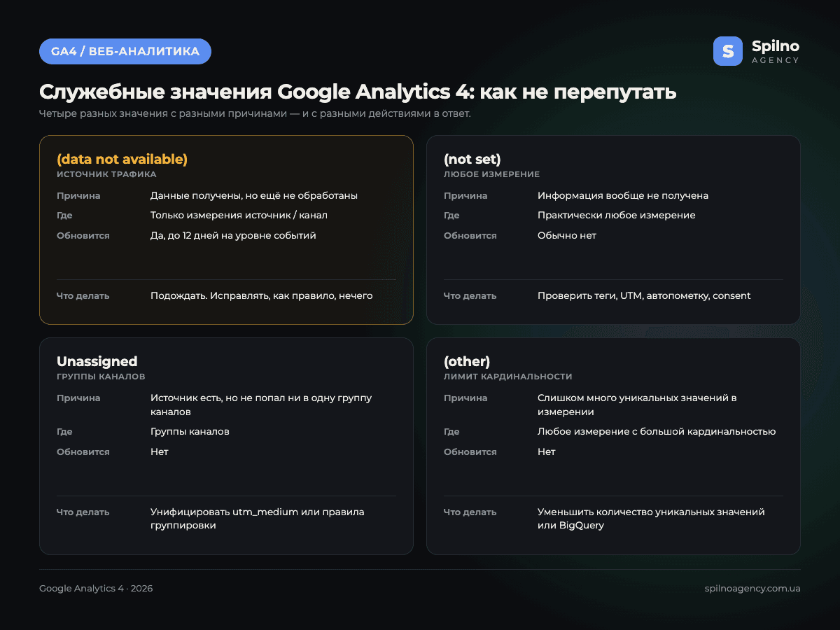Image resolution: width=840 pixels, height=630 pixels.
Task: Click 'Причина' label in (data not available) card
Action: [x=78, y=196]
